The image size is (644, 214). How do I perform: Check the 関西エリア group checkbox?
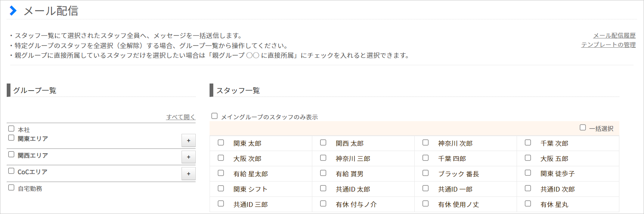click(12, 154)
